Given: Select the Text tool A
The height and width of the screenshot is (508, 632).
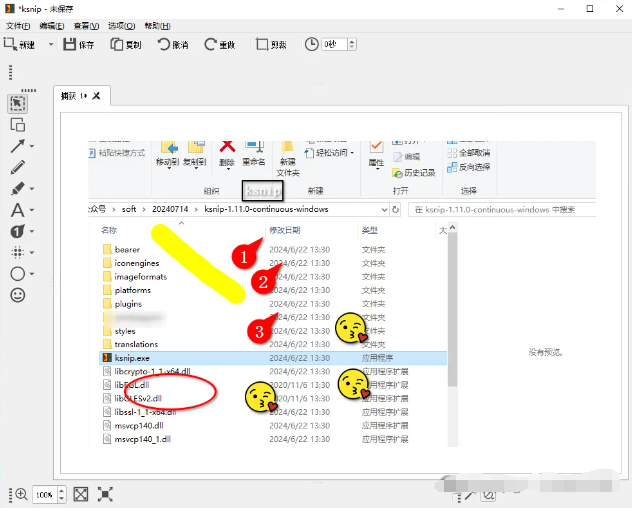Looking at the screenshot, I should 17,210.
